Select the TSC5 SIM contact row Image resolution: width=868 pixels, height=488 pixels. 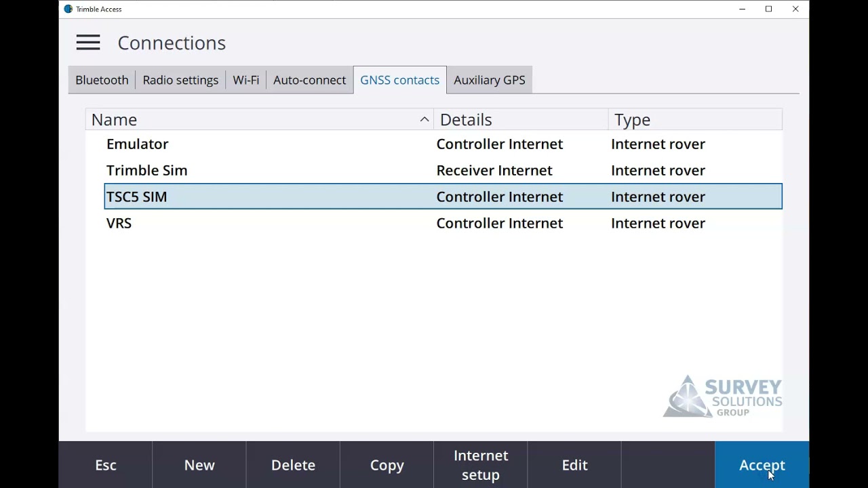[443, 197]
